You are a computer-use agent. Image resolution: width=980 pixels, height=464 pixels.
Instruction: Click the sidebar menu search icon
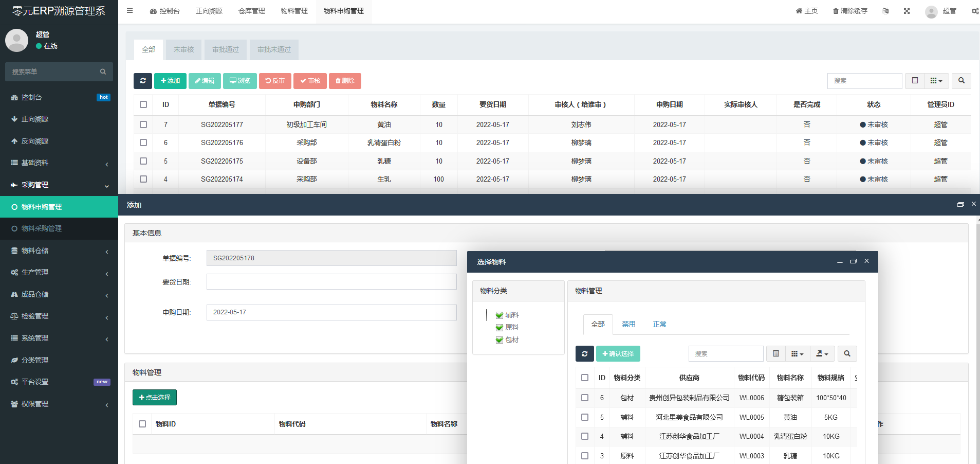(x=103, y=72)
